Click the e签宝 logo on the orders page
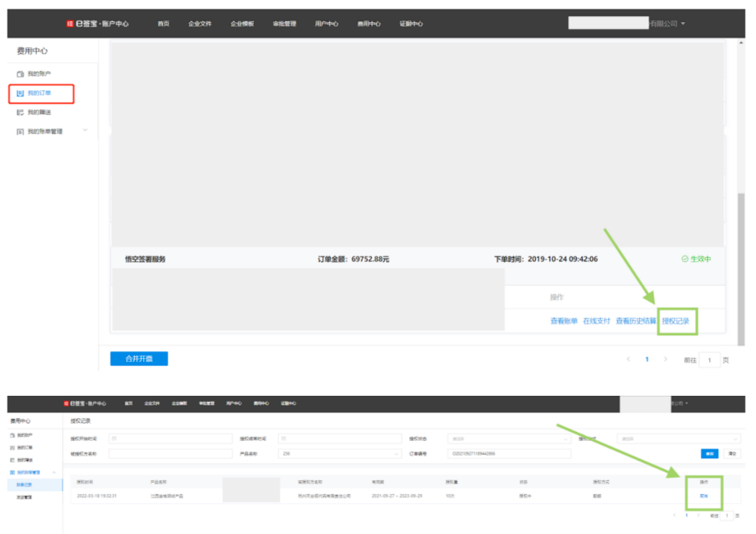The image size is (756, 534). [x=97, y=24]
